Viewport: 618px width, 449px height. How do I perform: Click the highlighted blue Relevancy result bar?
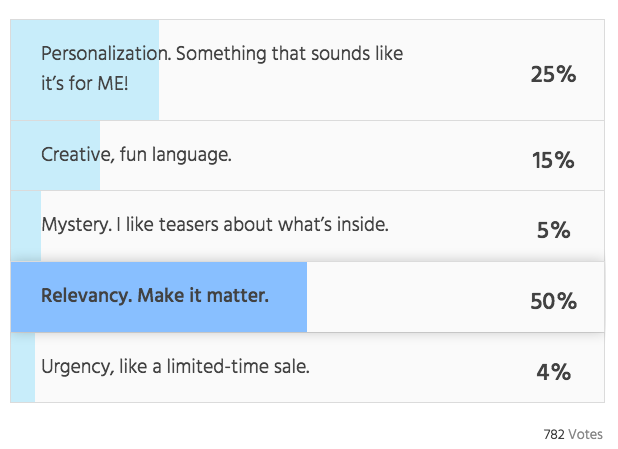click(x=159, y=297)
